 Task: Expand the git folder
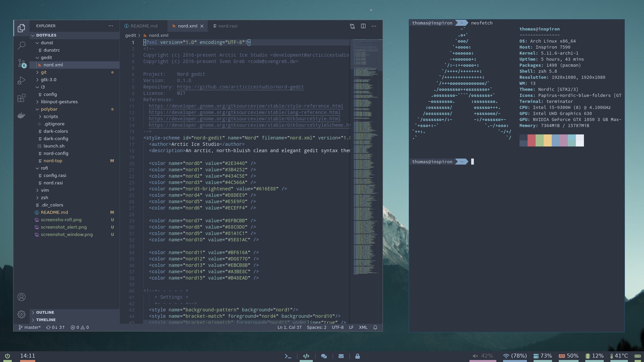(75, 72)
